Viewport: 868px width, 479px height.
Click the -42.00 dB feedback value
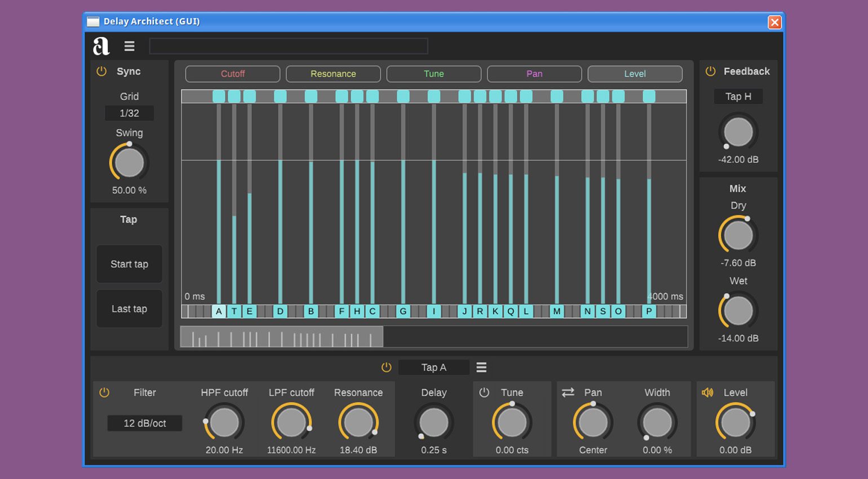(x=738, y=159)
